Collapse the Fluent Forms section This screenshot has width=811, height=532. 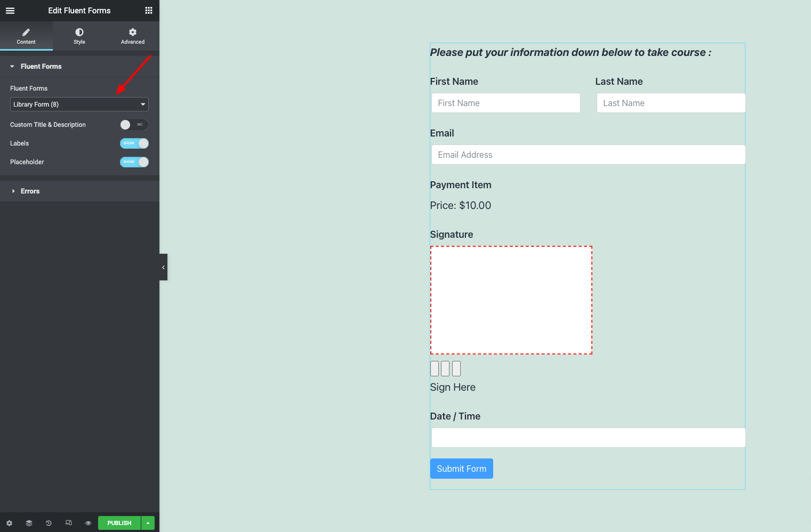point(41,67)
